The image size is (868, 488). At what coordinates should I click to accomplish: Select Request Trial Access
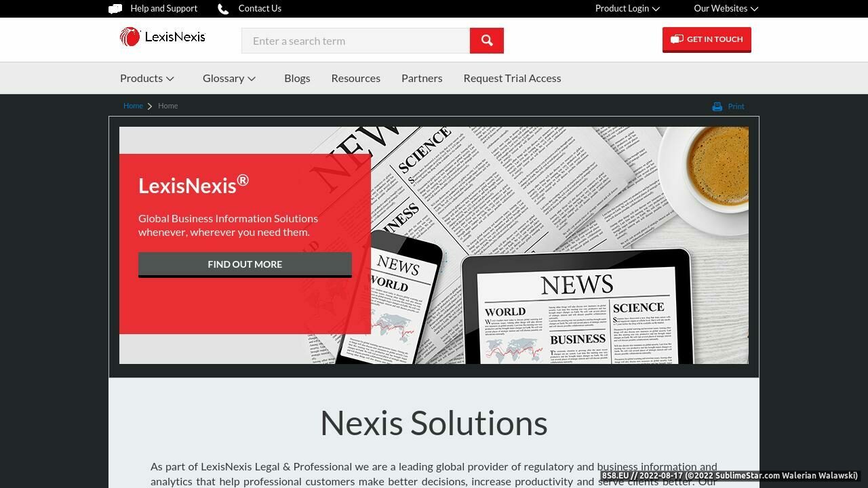[x=512, y=78]
